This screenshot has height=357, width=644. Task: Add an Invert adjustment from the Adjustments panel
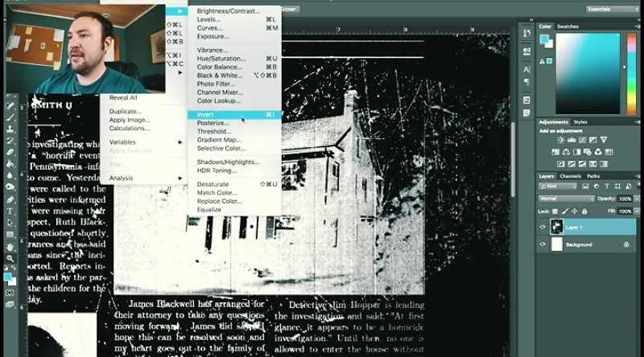tap(560, 164)
